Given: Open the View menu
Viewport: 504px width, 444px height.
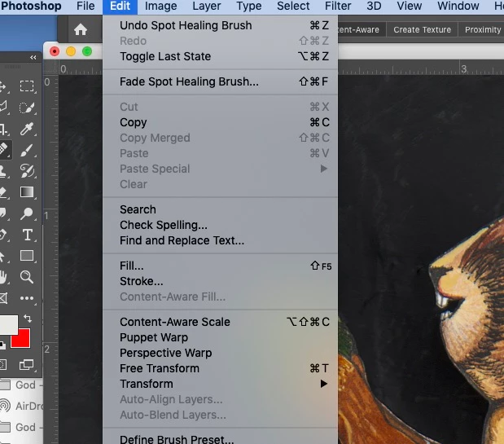Looking at the screenshot, I should 410,6.
